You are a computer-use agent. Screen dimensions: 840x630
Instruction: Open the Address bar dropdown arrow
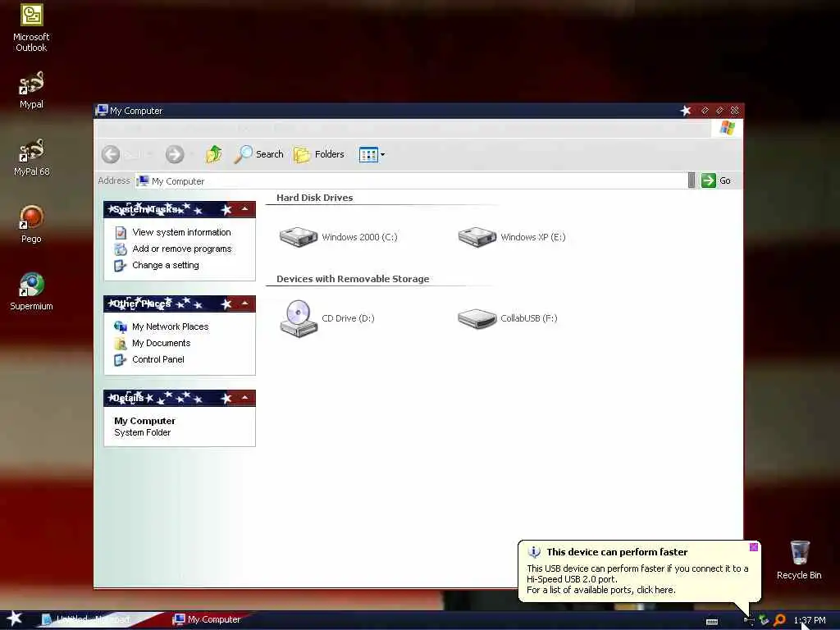(691, 180)
